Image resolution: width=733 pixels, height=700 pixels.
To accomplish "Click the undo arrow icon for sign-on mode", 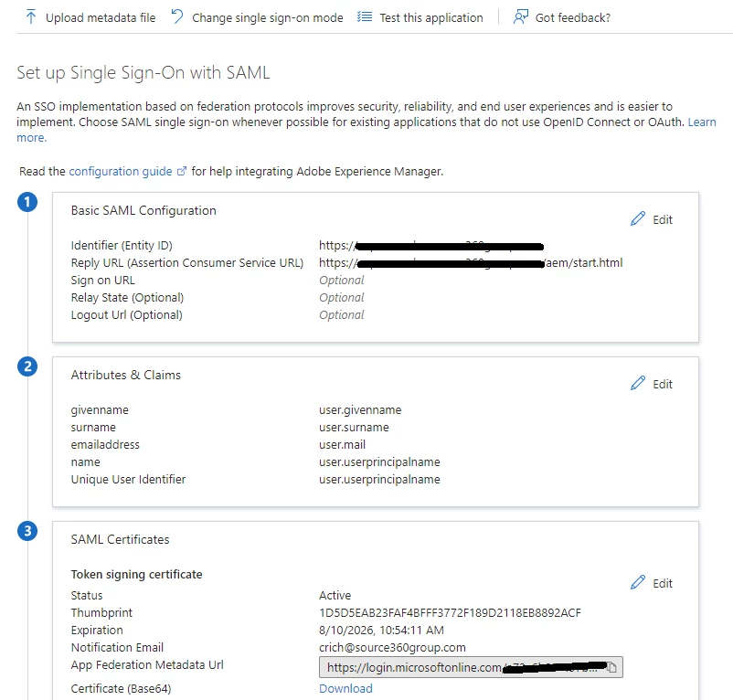I will (x=177, y=16).
